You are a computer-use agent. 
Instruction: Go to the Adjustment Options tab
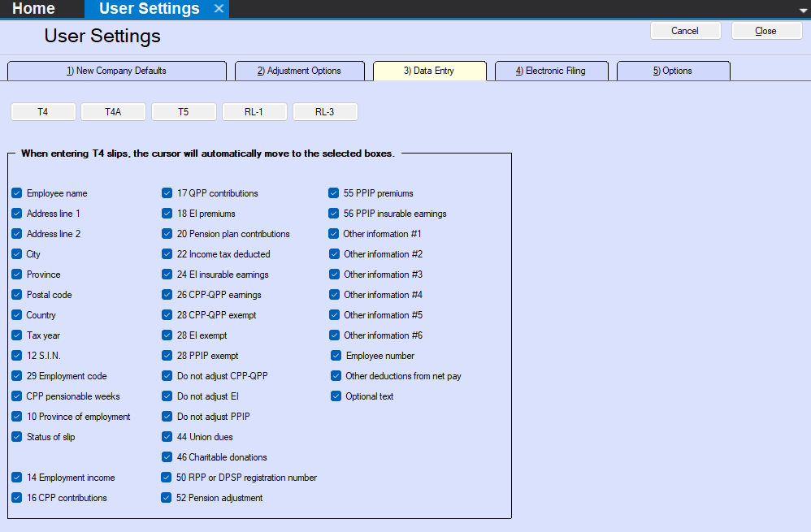point(299,71)
